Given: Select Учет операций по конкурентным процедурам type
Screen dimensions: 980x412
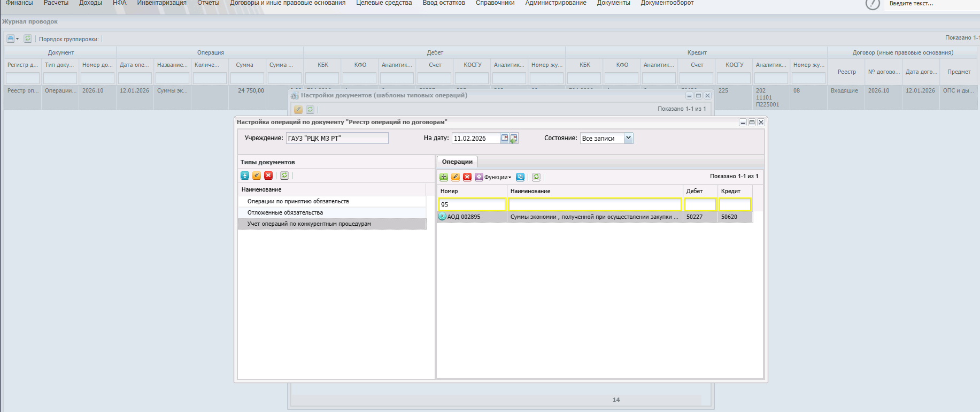Looking at the screenshot, I should tap(332, 224).
